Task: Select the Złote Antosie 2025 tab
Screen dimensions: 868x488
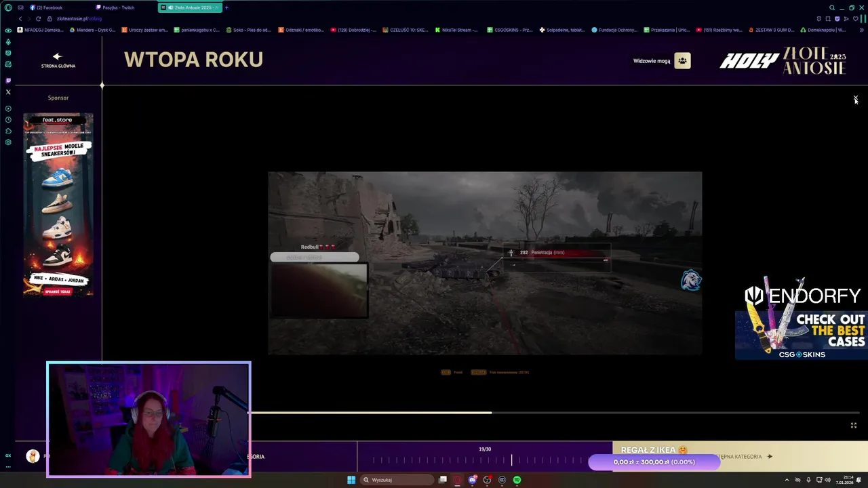Action: (190, 7)
